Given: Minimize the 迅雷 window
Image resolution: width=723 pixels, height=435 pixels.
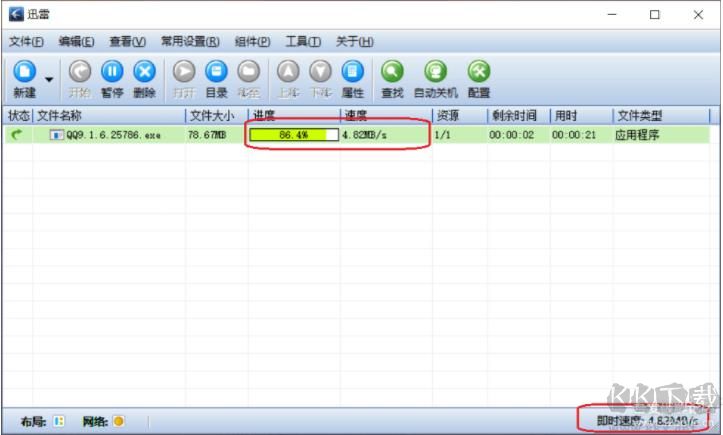Looking at the screenshot, I should point(612,14).
